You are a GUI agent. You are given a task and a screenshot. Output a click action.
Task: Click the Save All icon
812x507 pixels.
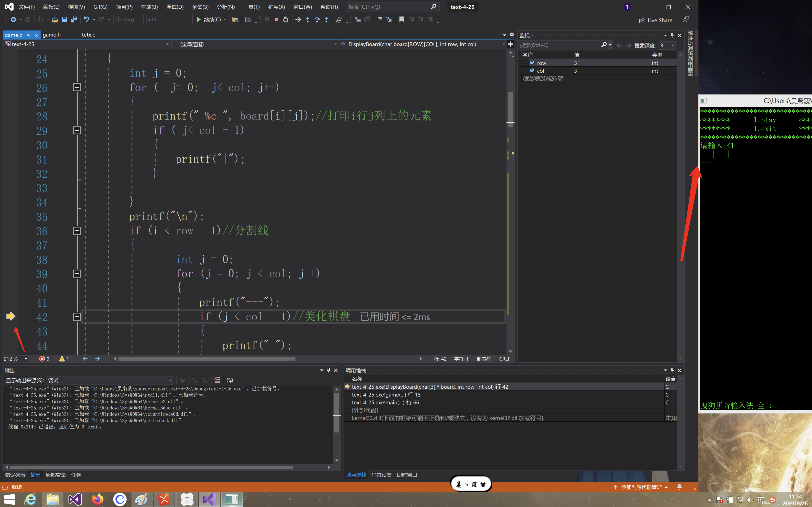tap(73, 20)
